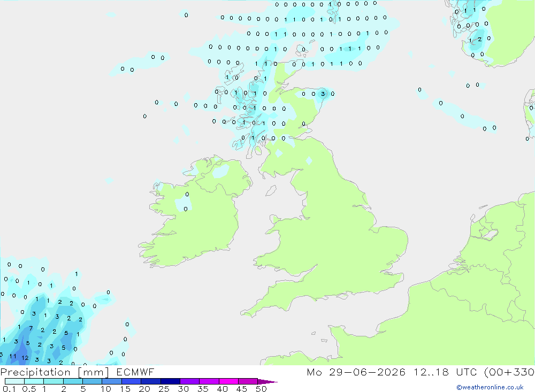The image size is (535, 392).
Task: Pick the 2–5 mm legend color swatch
Action: coord(73,381)
